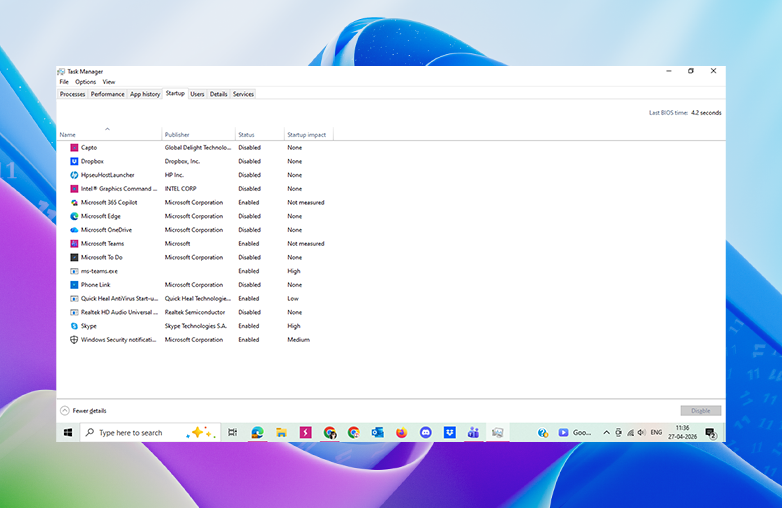Select the Startup tab
The height and width of the screenshot is (508, 782).
(175, 93)
